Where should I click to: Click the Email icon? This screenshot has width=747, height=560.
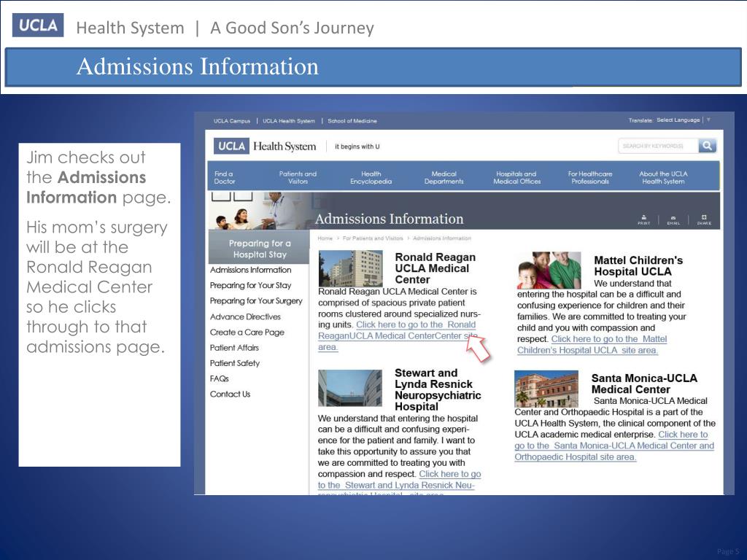point(673,220)
